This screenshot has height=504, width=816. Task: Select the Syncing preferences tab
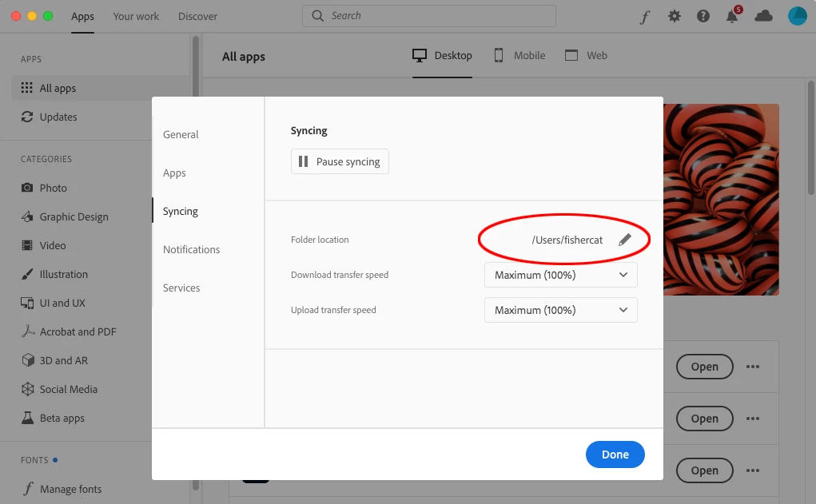[x=181, y=211]
